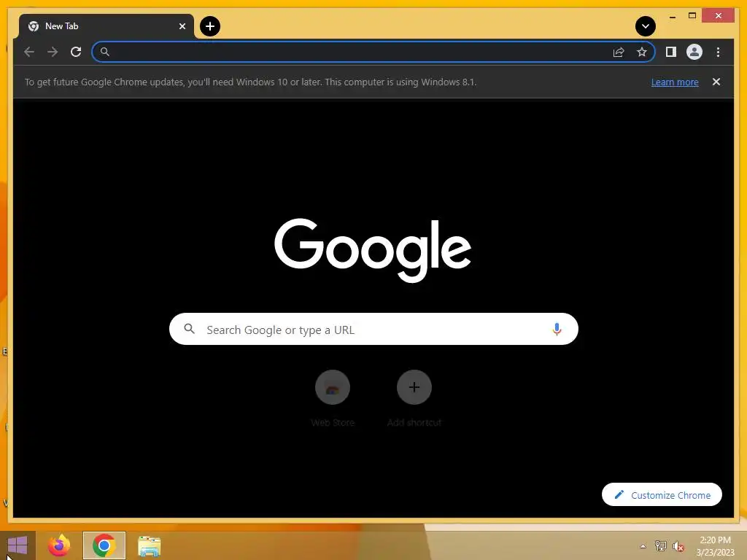The image size is (747, 560).
Task: Click the search icon in the address bar
Action: pyautogui.click(x=105, y=52)
